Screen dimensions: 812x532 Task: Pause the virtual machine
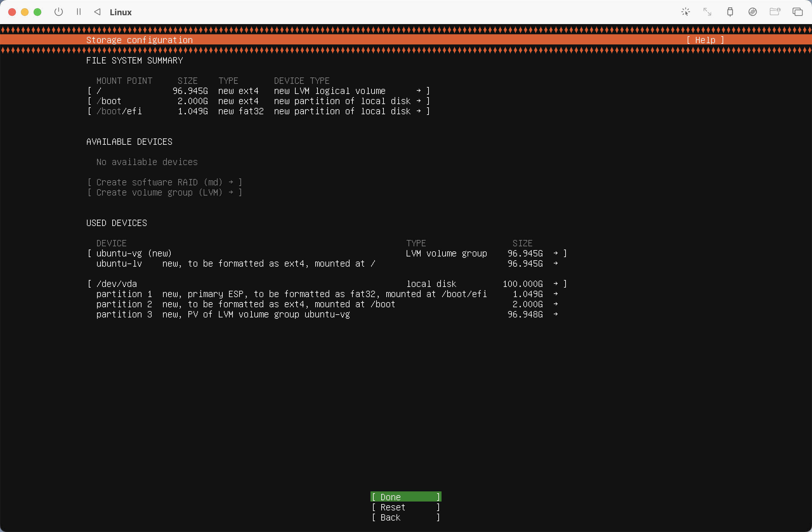coord(79,12)
